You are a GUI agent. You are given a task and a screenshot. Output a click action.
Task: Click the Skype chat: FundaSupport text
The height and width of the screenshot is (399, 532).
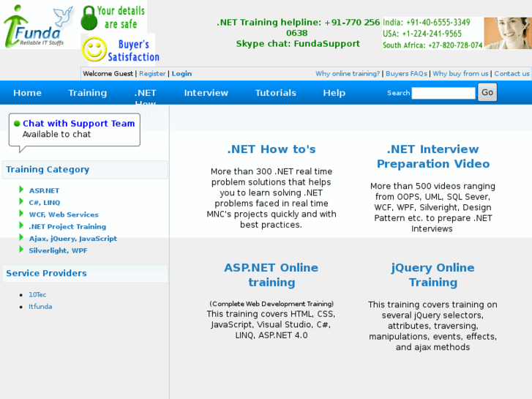point(298,44)
